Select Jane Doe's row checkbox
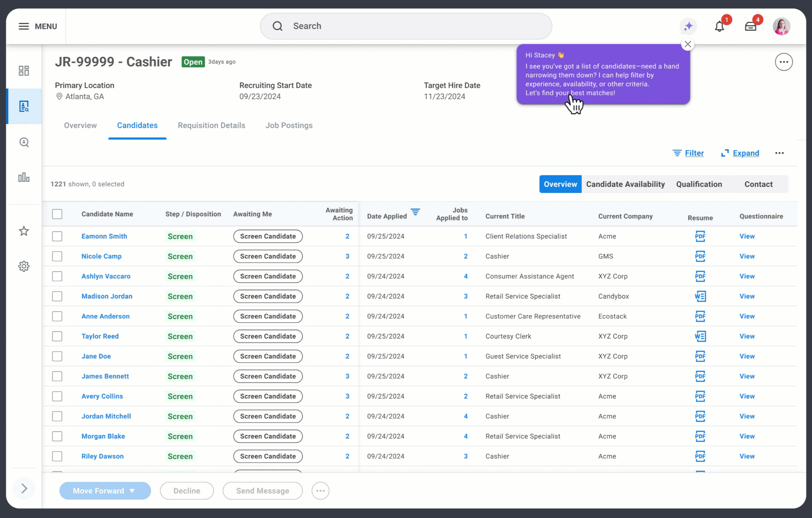Viewport: 812px width, 518px height. [57, 356]
